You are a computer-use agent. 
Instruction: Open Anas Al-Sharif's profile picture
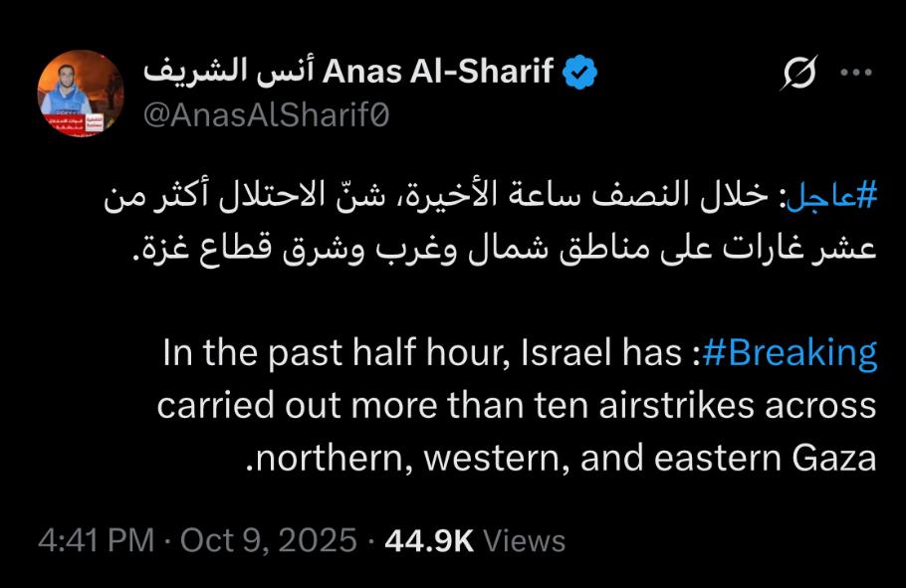coord(81,95)
